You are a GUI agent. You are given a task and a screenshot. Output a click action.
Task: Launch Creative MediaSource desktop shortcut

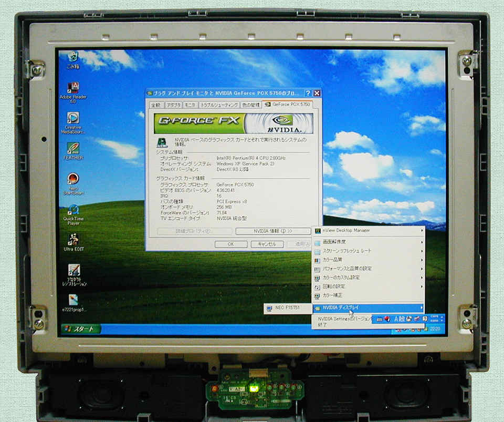coord(73,123)
